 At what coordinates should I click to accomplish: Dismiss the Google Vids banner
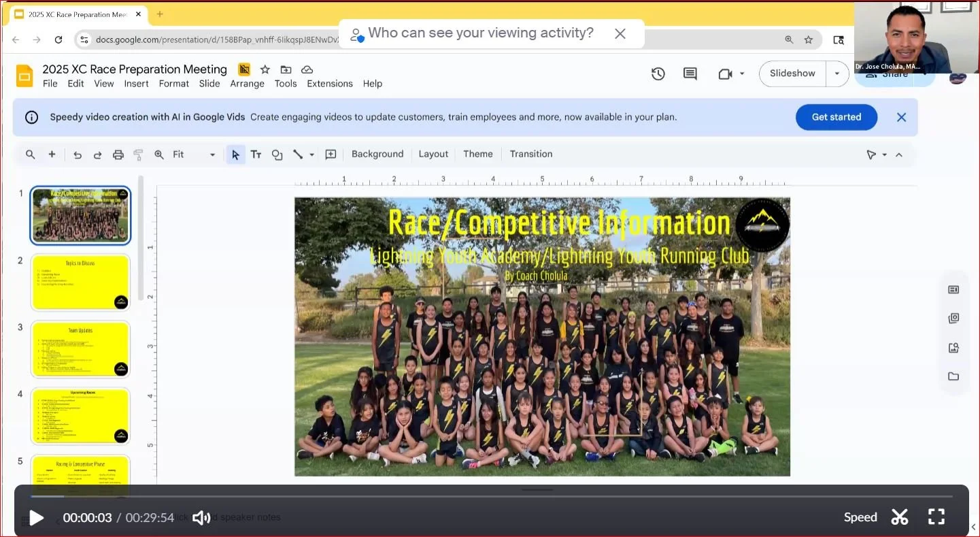point(902,117)
